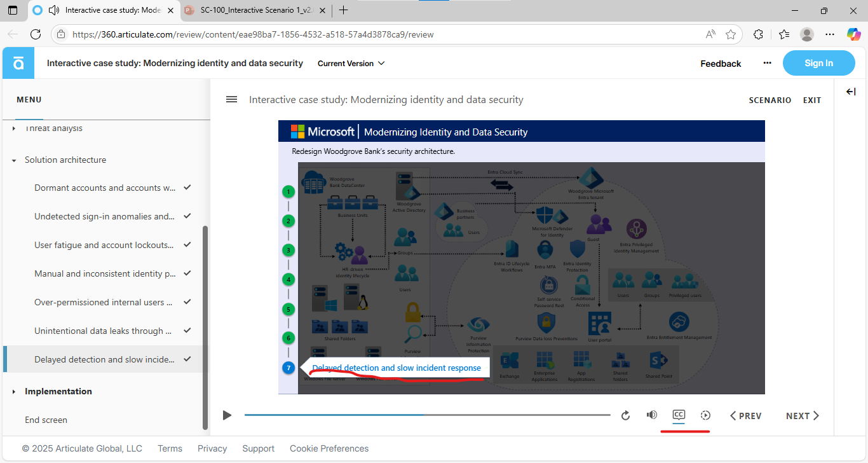Go to PREV slide
The width and height of the screenshot is (868, 463).
(746, 416)
